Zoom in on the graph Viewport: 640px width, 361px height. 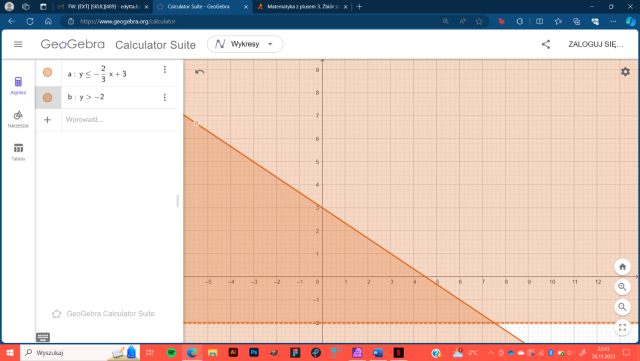pyautogui.click(x=622, y=287)
